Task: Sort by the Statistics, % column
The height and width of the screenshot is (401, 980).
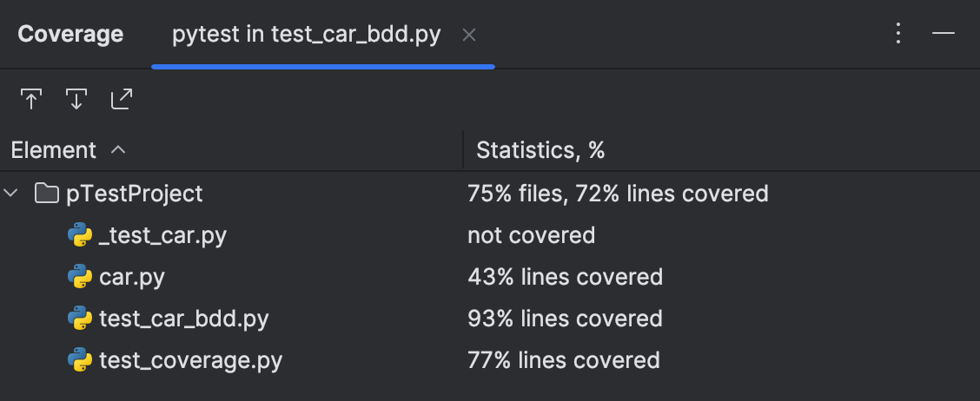Action: pos(540,150)
